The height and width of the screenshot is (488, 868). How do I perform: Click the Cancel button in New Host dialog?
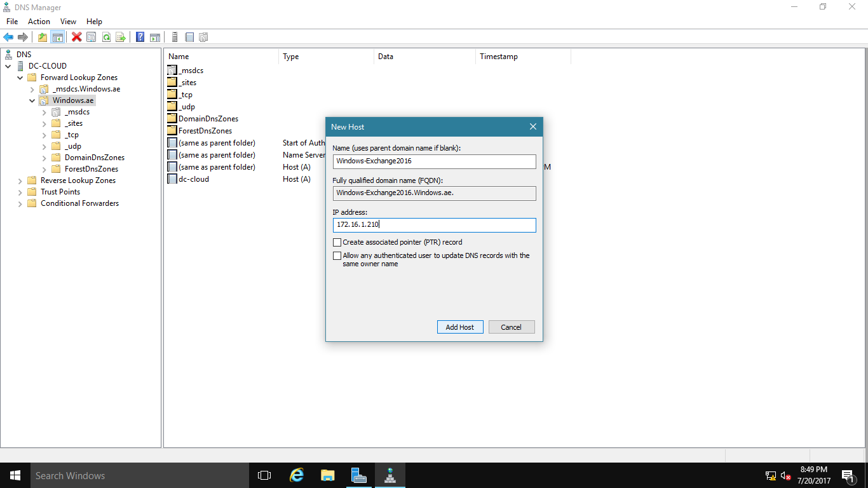[512, 327]
